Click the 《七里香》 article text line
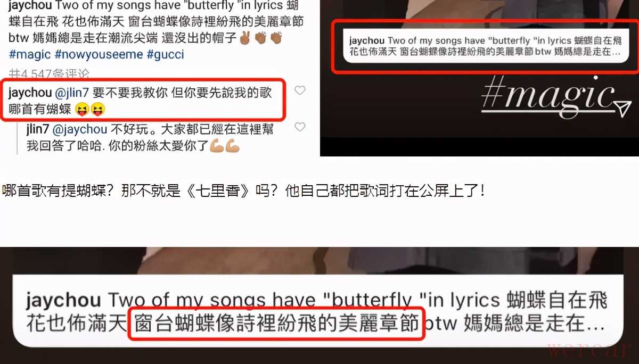The width and height of the screenshot is (639, 364). 243,190
